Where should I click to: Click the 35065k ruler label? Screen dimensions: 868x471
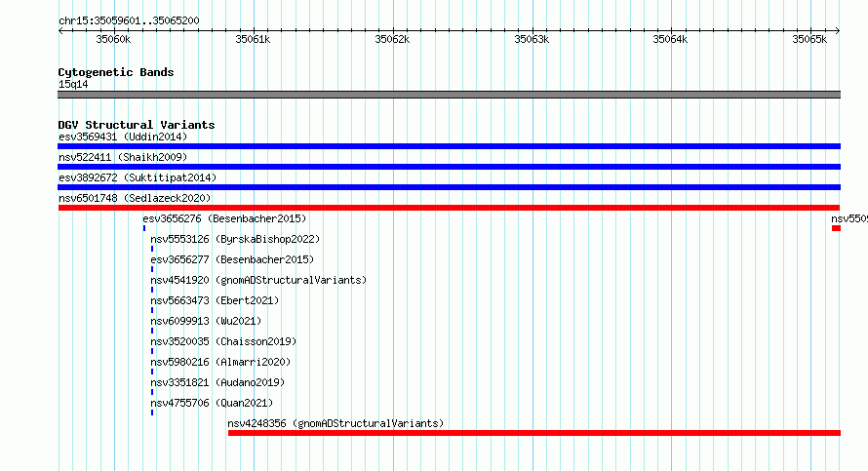click(x=809, y=39)
